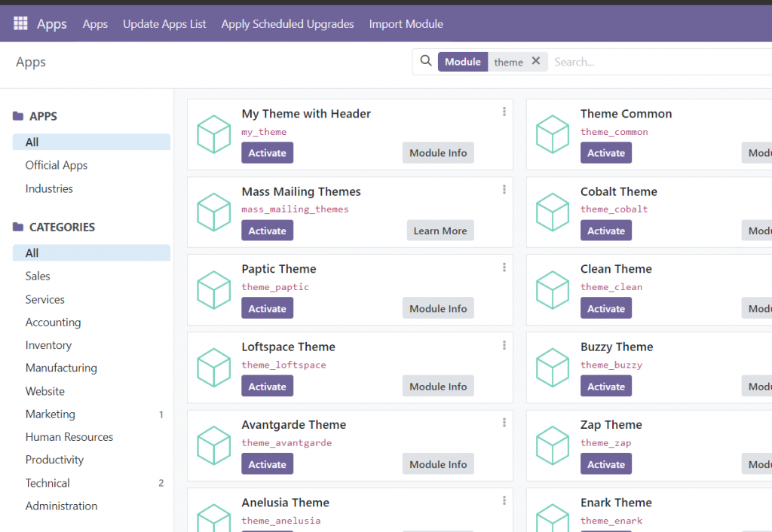The image size is (772, 532).
Task: Select All under the APPS section
Action: [91, 142]
